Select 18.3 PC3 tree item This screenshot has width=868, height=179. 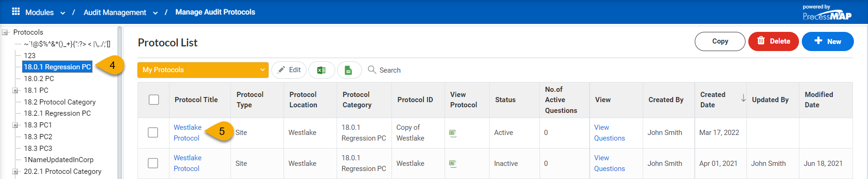[38, 149]
